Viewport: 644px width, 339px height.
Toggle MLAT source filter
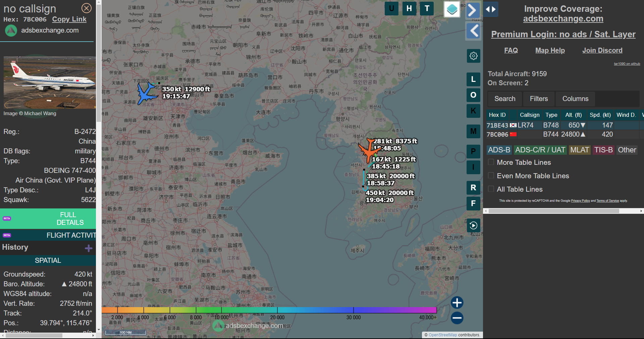(580, 150)
